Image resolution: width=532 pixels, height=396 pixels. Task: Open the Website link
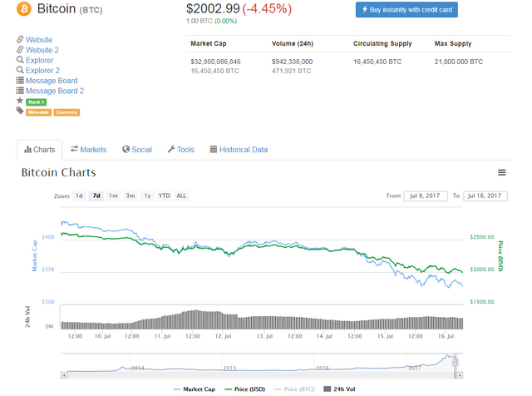coord(39,40)
